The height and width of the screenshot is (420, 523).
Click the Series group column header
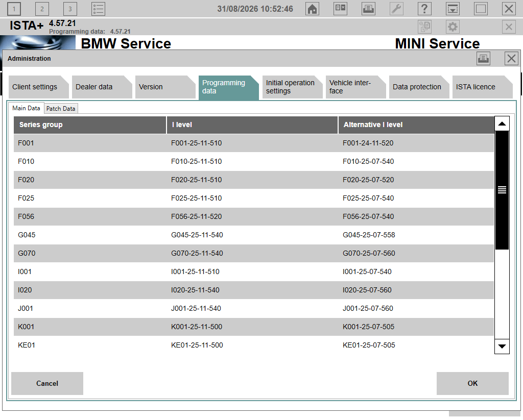coord(90,125)
